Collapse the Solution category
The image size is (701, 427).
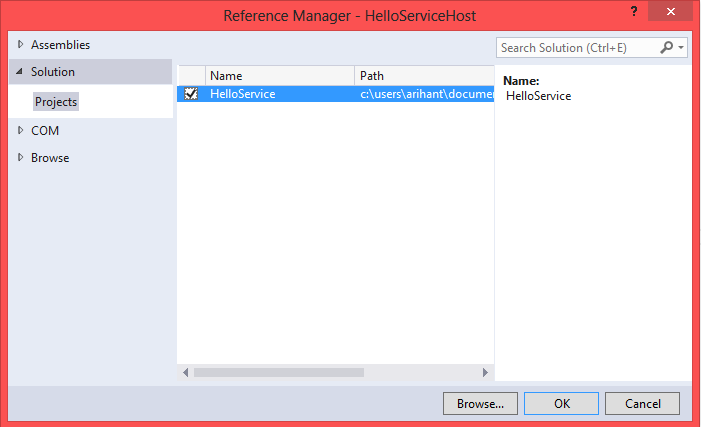[x=20, y=72]
